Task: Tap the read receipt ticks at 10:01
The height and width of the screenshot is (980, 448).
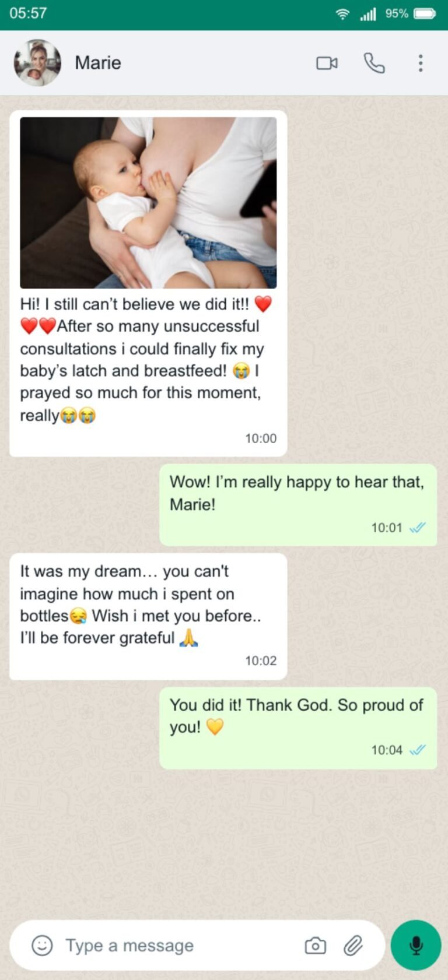Action: [418, 528]
